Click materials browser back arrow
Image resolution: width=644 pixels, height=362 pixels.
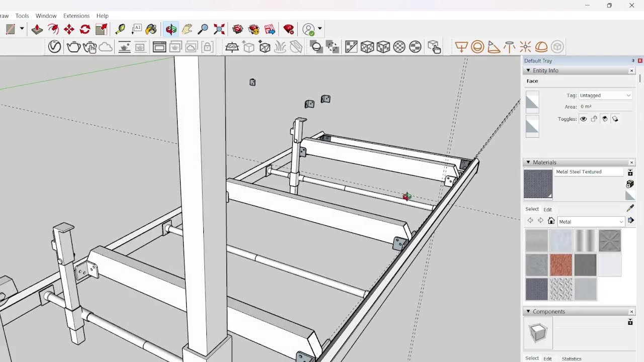click(530, 221)
